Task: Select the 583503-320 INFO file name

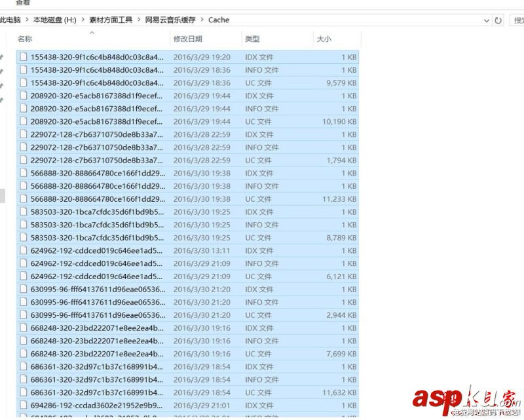Action: 97,225
